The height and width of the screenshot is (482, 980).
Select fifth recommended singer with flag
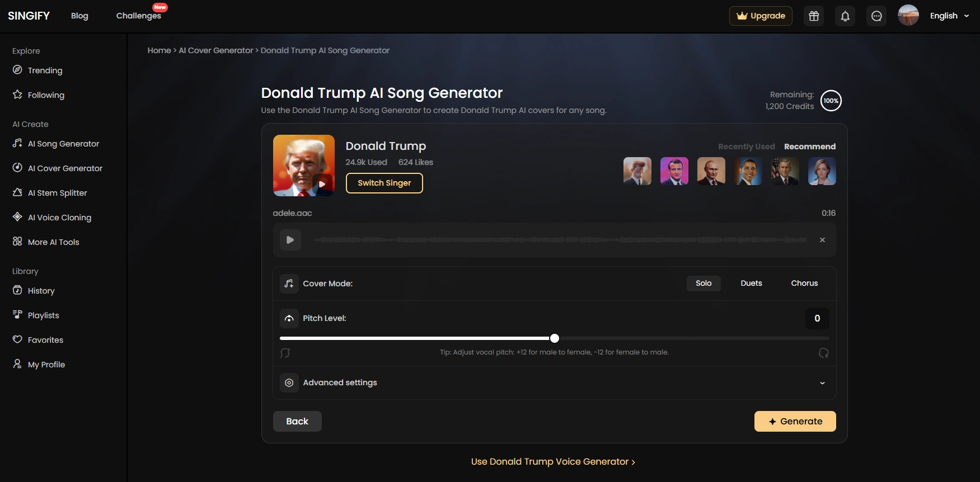(785, 171)
